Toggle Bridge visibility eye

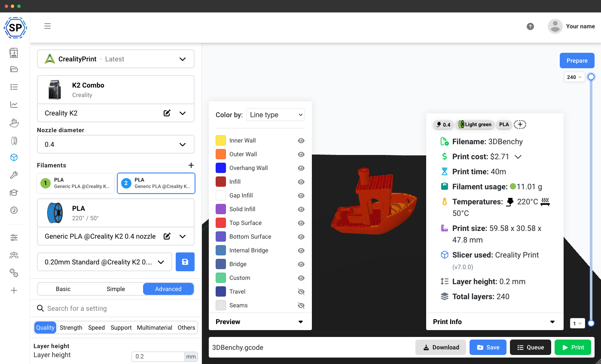[x=301, y=264]
